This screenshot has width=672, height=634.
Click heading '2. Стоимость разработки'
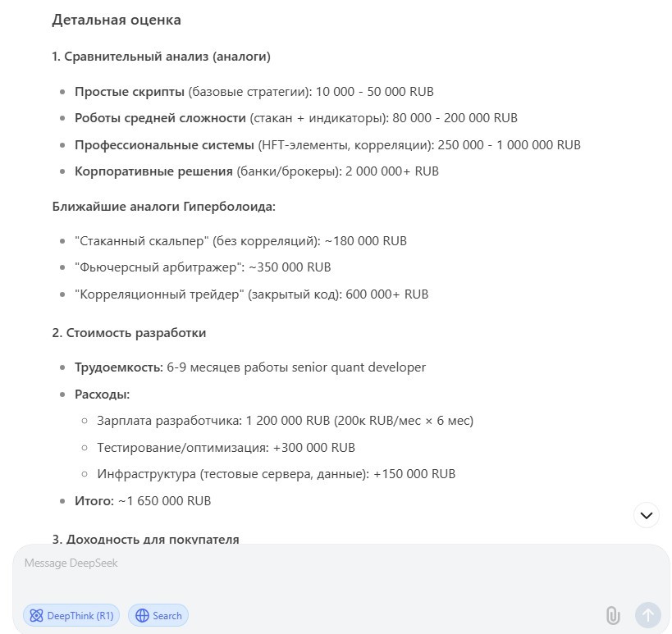click(129, 333)
